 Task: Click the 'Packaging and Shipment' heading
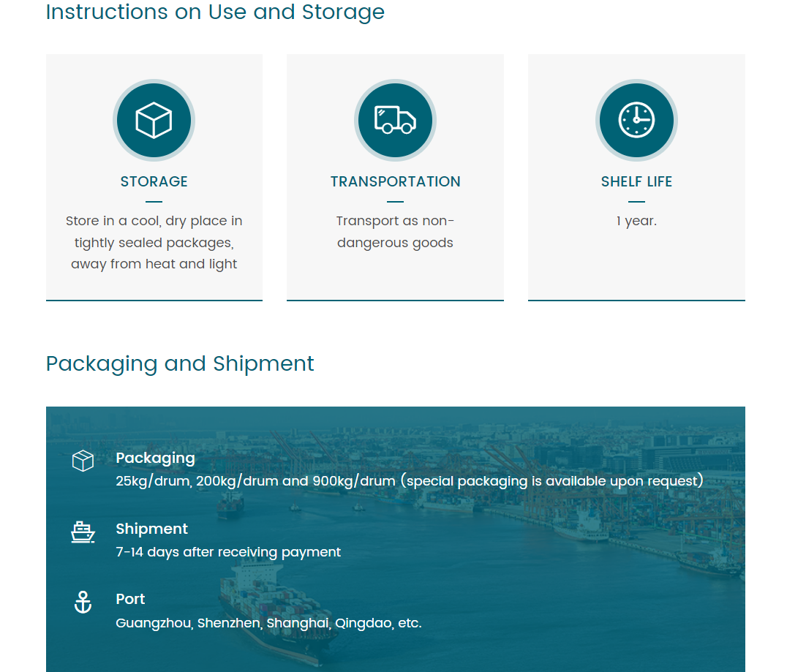[x=180, y=363]
